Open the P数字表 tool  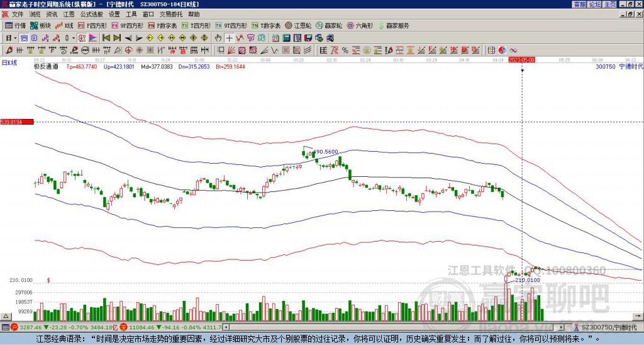pyautogui.click(x=162, y=25)
